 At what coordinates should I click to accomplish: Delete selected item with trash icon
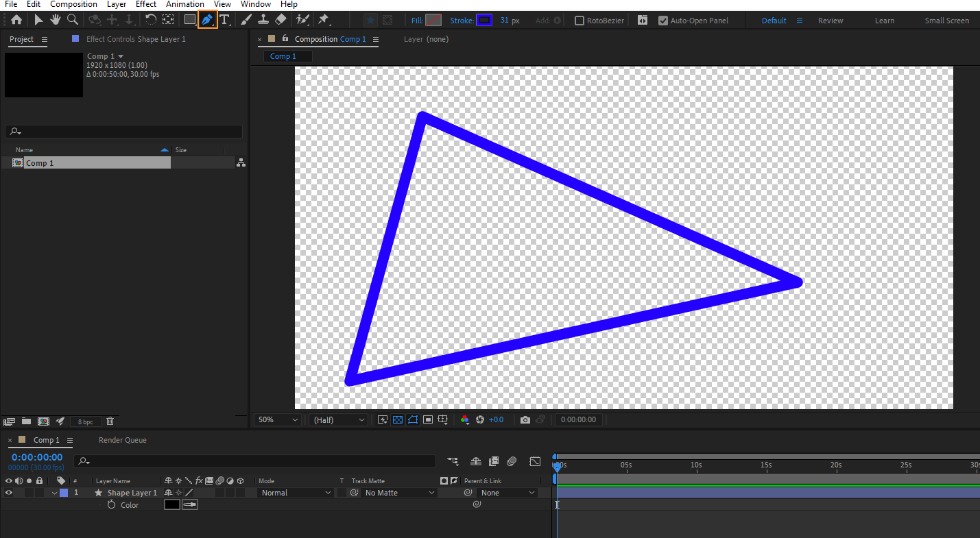click(x=110, y=421)
